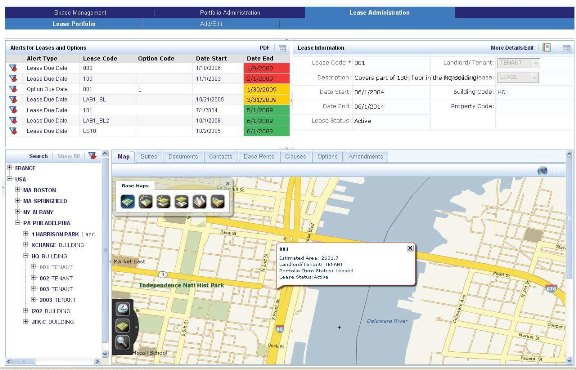The width and height of the screenshot is (576, 370).
Task: Expand the NY ALBANY node
Action: click(17, 212)
